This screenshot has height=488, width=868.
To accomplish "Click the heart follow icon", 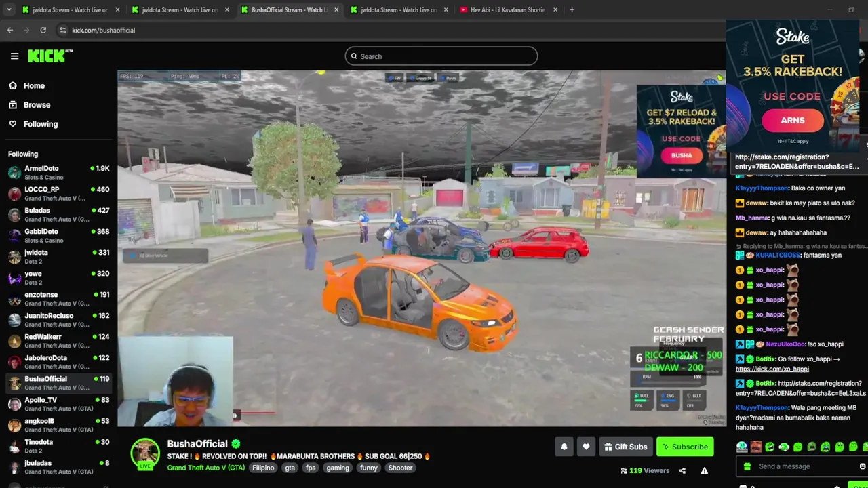I will click(586, 447).
